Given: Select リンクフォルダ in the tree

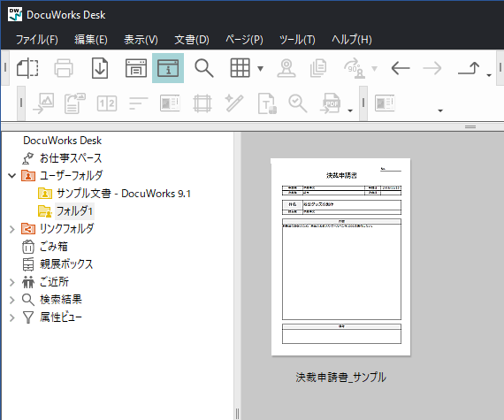Looking at the screenshot, I should pyautogui.click(x=66, y=229).
